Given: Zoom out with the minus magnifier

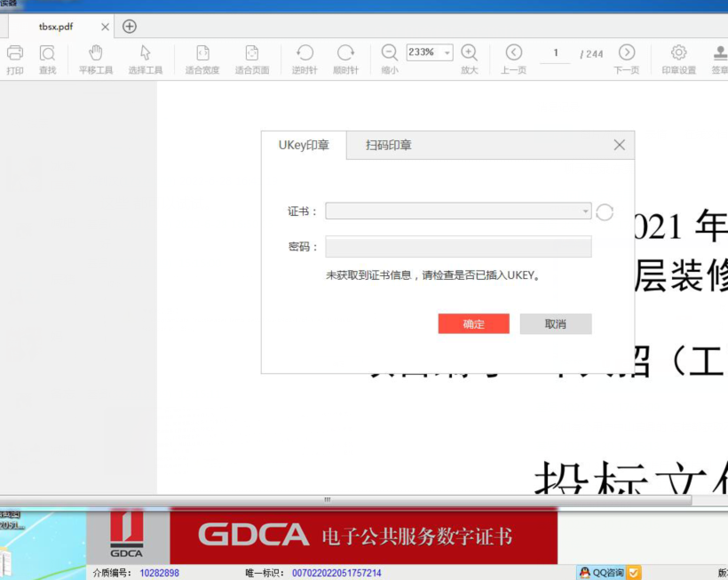Looking at the screenshot, I should [x=390, y=53].
